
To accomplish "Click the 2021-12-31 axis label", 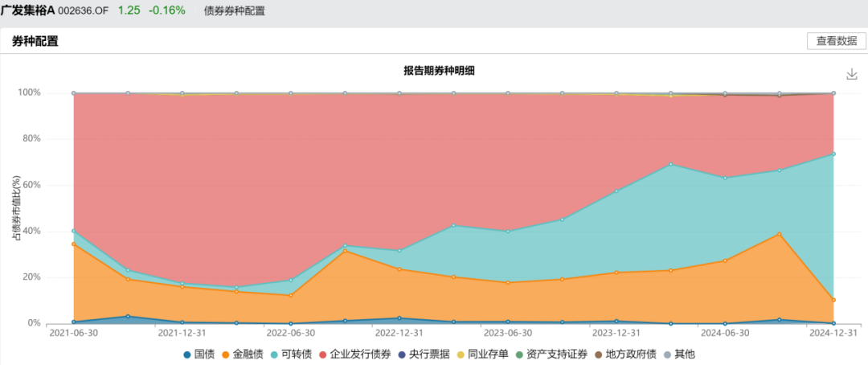I will click(x=182, y=333).
